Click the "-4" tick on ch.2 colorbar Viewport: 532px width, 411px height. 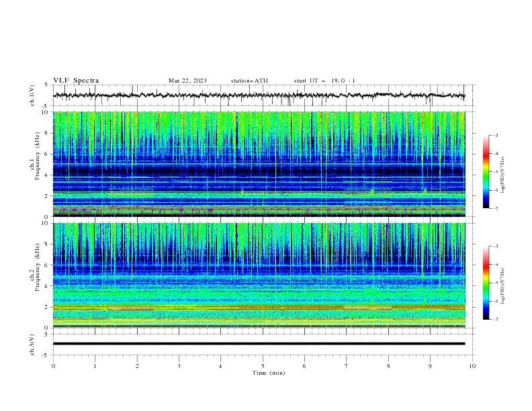[x=496, y=265]
